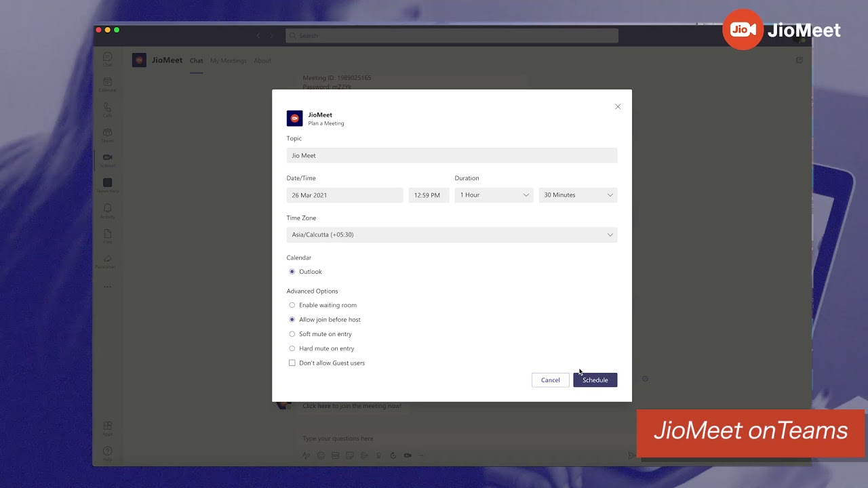Open the 26 Mar 2021 date picker

tap(344, 195)
